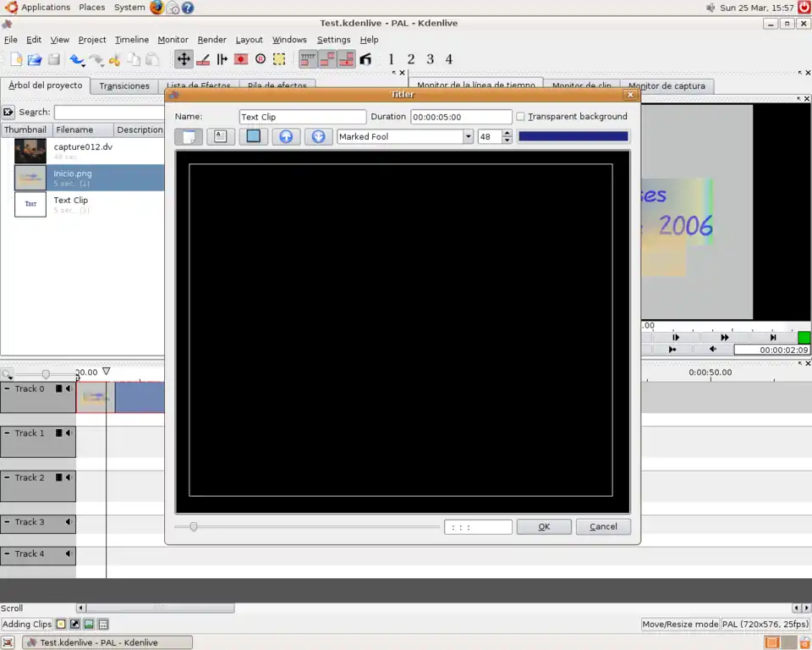Switch to the Transiciones tab

click(123, 85)
